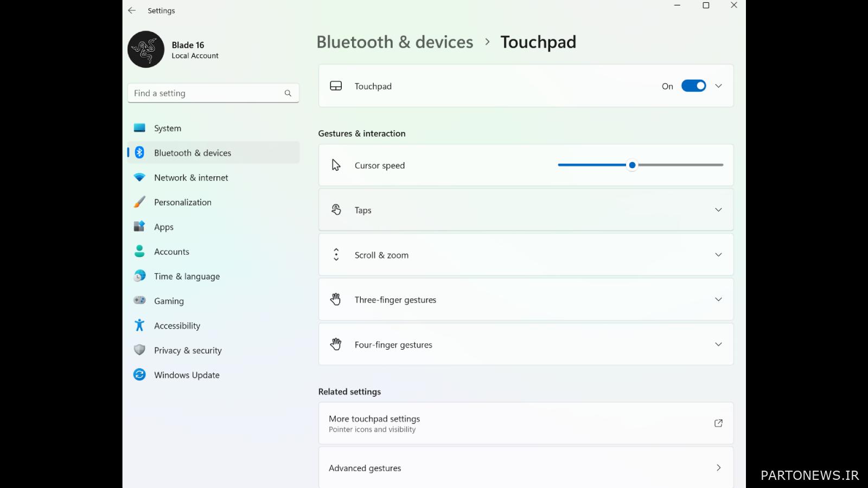The height and width of the screenshot is (488, 868).
Task: Expand the Taps options
Action: click(x=718, y=210)
